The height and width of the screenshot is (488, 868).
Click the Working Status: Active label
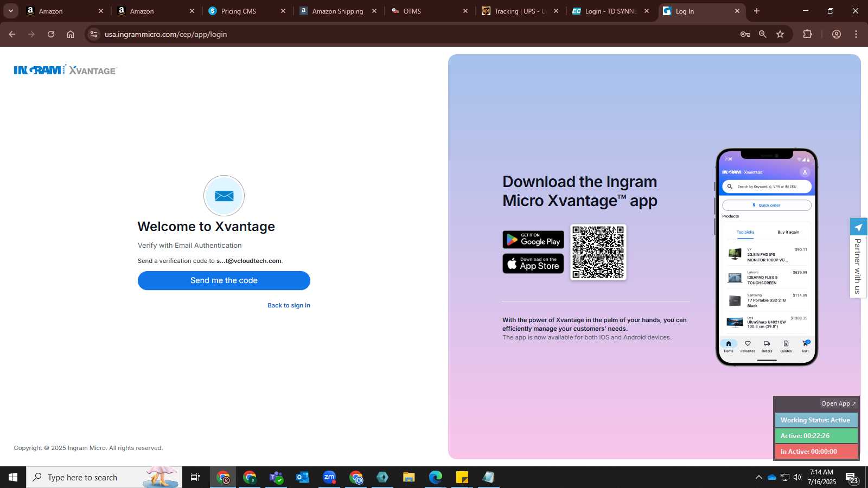815,420
